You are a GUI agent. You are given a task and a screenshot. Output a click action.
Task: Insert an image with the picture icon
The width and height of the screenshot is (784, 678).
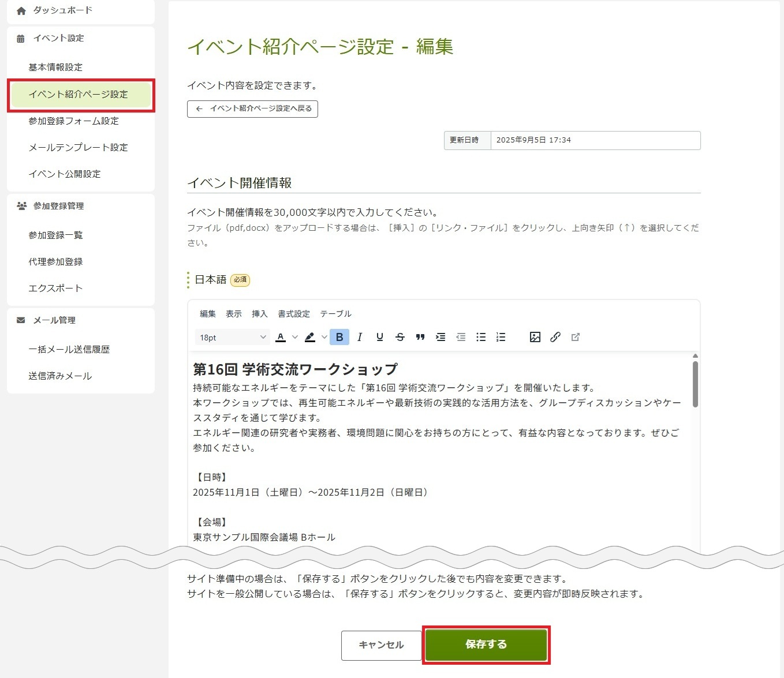(x=535, y=338)
